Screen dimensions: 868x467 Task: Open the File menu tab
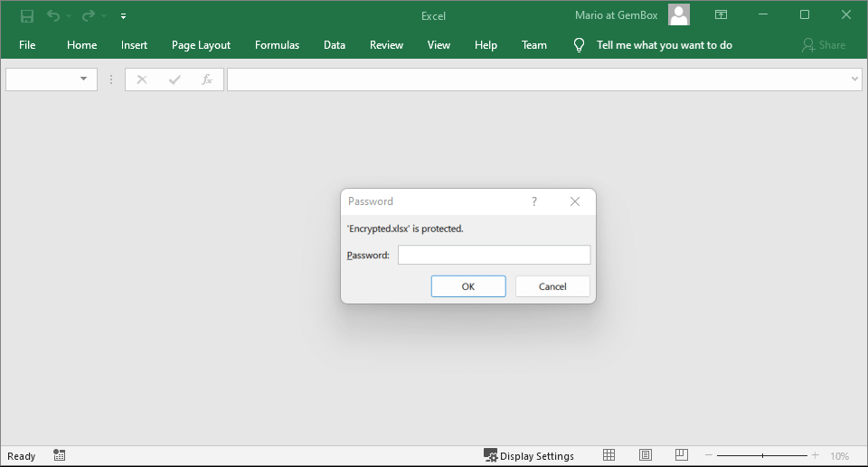[27, 45]
